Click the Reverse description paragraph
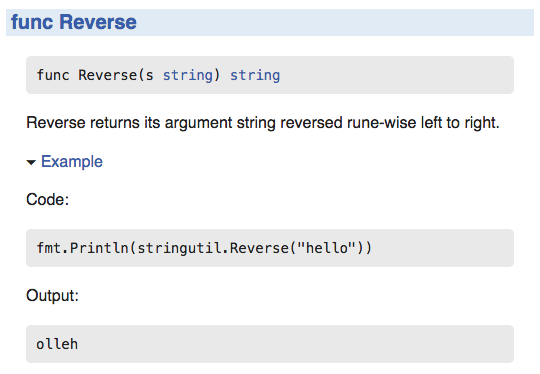540x374 pixels. pyautogui.click(x=263, y=123)
